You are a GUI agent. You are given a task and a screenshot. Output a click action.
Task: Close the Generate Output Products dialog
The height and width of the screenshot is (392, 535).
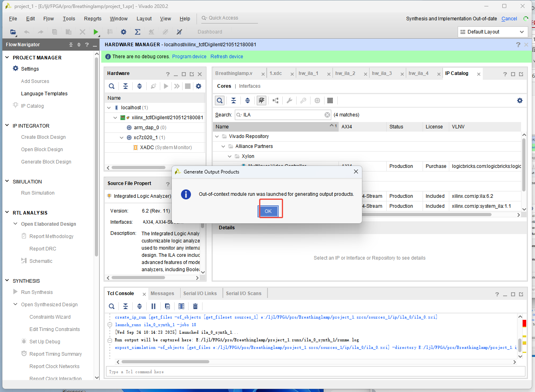coord(356,171)
